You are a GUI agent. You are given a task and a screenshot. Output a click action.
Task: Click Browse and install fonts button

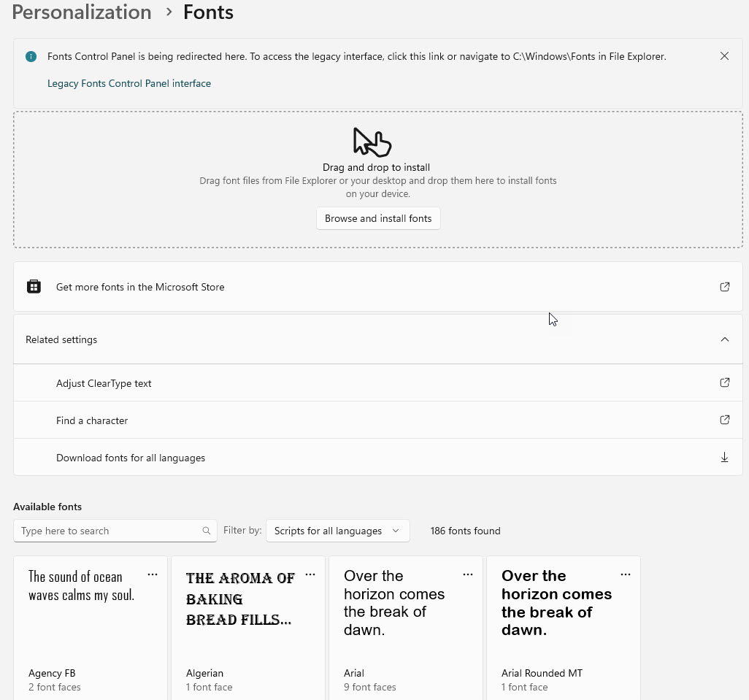[x=378, y=218]
